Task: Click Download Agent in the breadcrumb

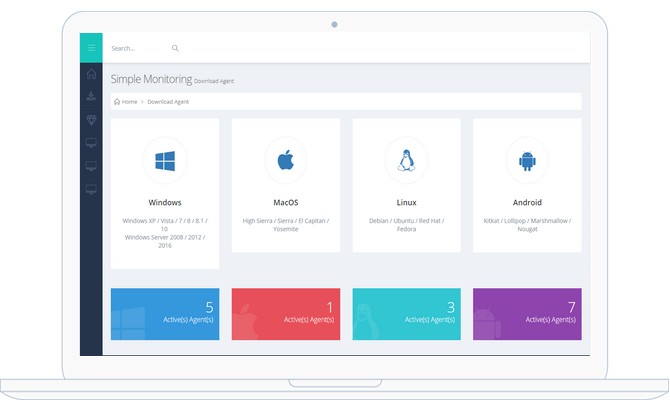Action: tap(168, 102)
